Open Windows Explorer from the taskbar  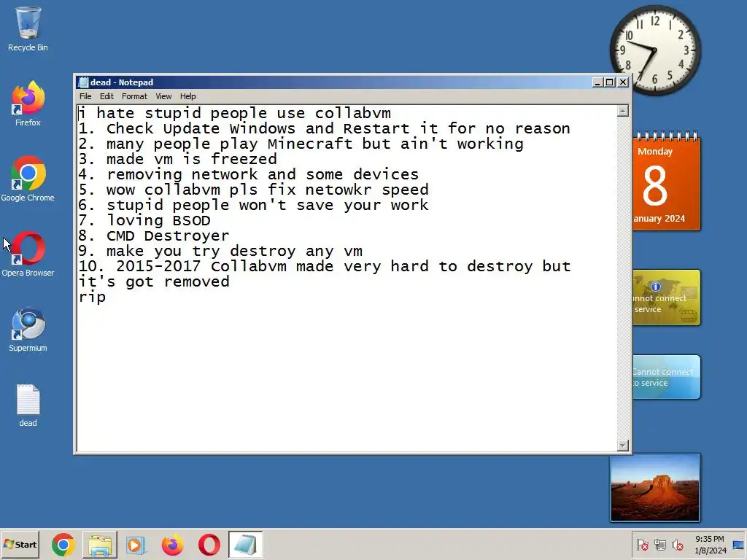[99, 545]
